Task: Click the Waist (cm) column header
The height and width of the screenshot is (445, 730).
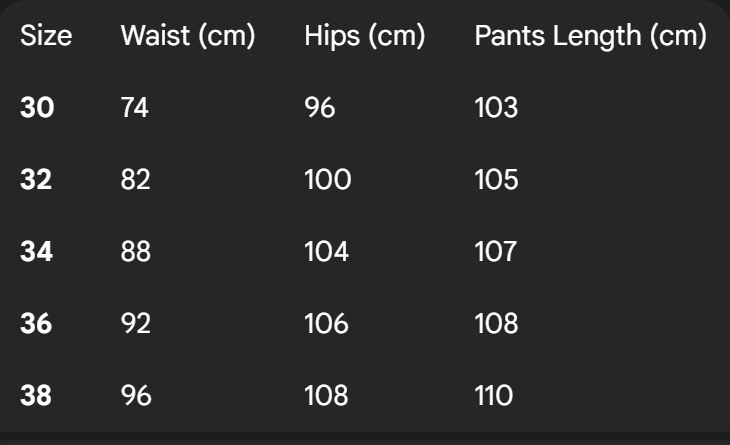Action: tap(188, 36)
